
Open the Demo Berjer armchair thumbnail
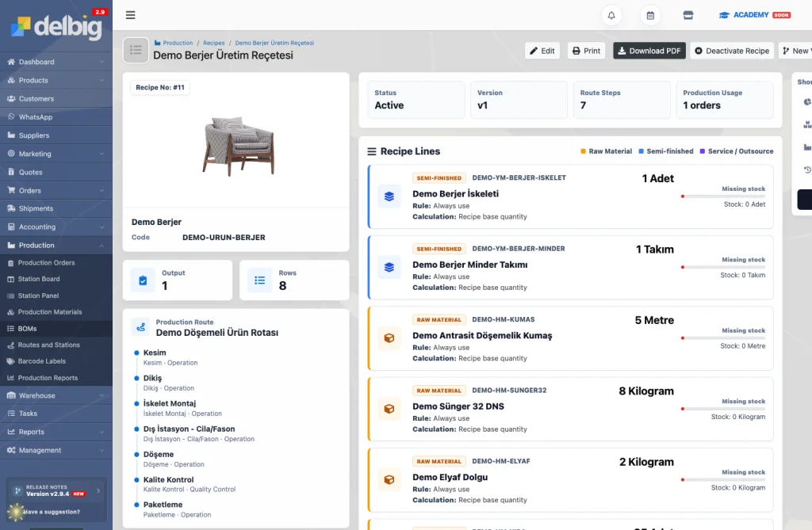pyautogui.click(x=238, y=146)
